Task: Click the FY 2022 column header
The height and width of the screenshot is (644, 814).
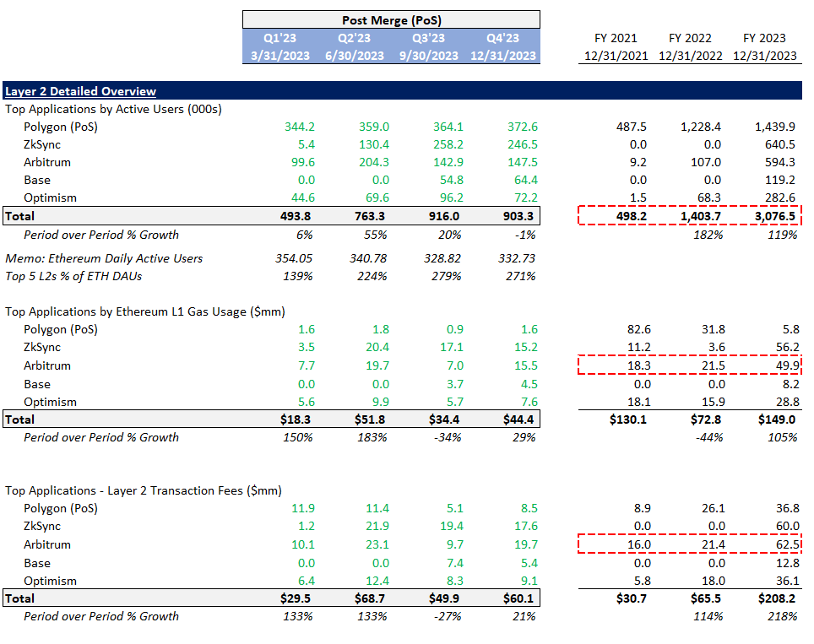Action: coord(690,38)
